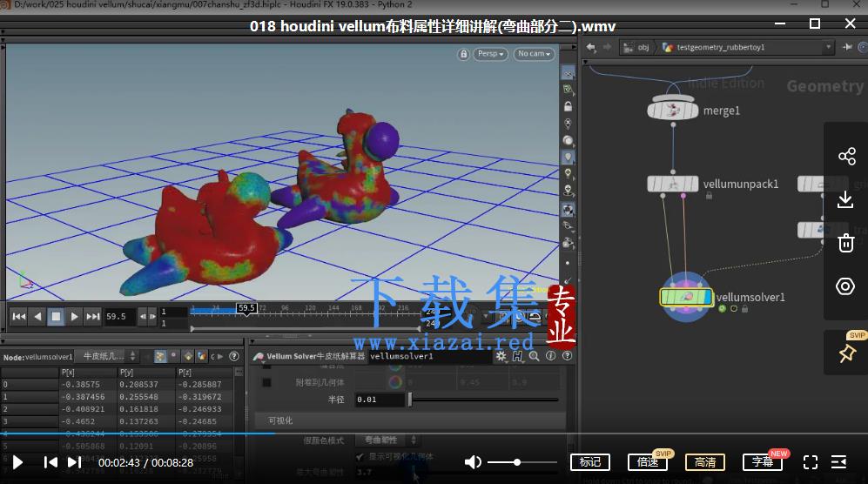Click the 59.5 timeline frame marker

click(246, 308)
